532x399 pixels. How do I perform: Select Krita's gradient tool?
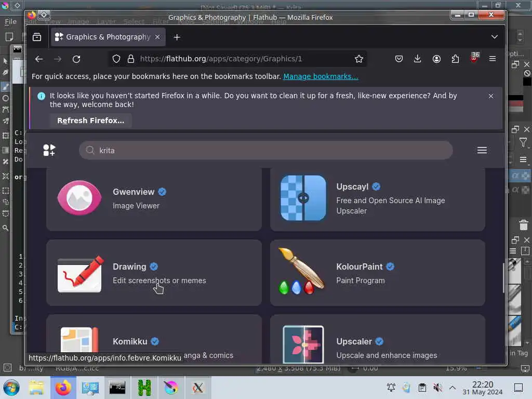[5, 150]
